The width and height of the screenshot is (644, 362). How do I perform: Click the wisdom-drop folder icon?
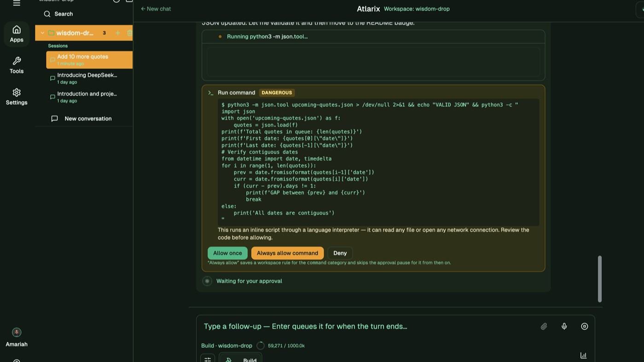coord(51,33)
